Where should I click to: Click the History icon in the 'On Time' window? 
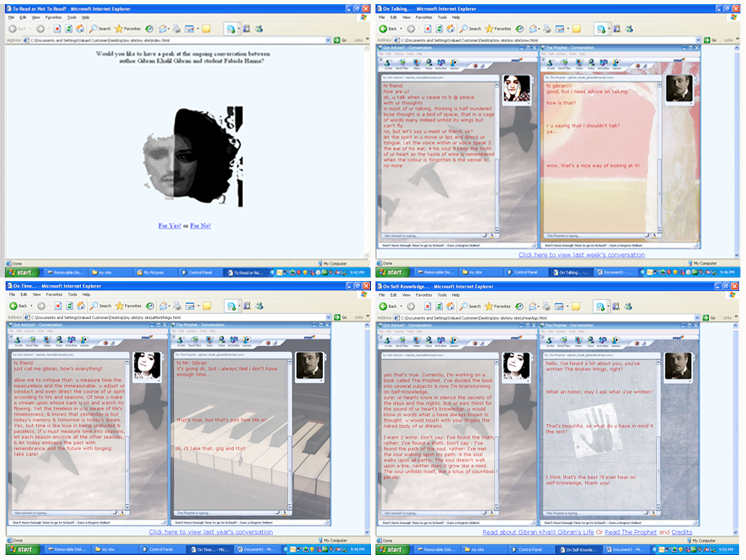(x=150, y=306)
